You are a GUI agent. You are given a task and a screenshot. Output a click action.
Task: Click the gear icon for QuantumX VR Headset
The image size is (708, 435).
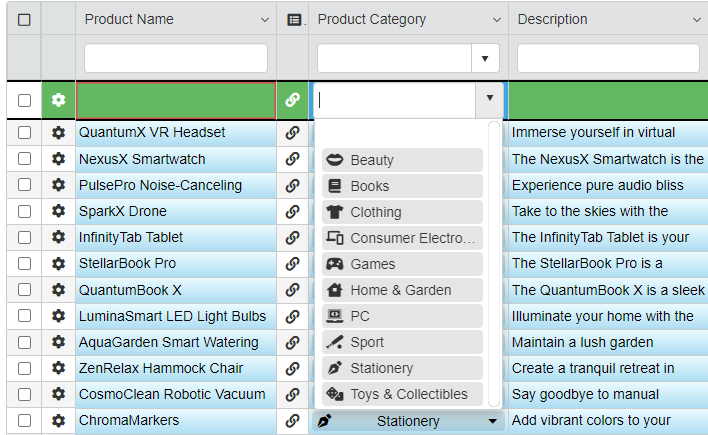58,133
